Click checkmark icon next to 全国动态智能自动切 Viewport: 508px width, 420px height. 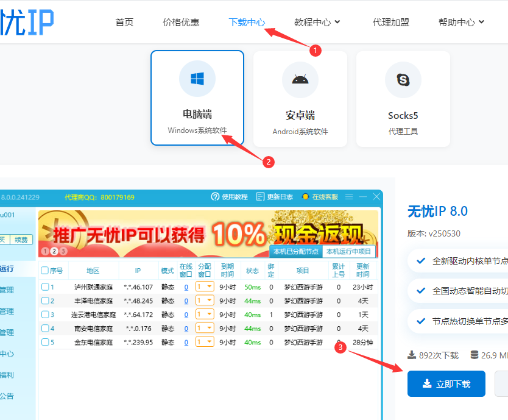click(421, 291)
